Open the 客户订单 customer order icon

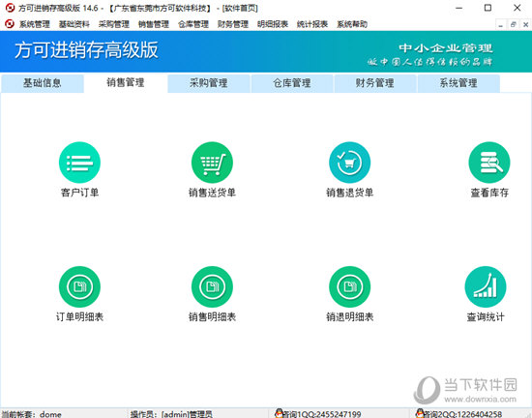pos(79,163)
